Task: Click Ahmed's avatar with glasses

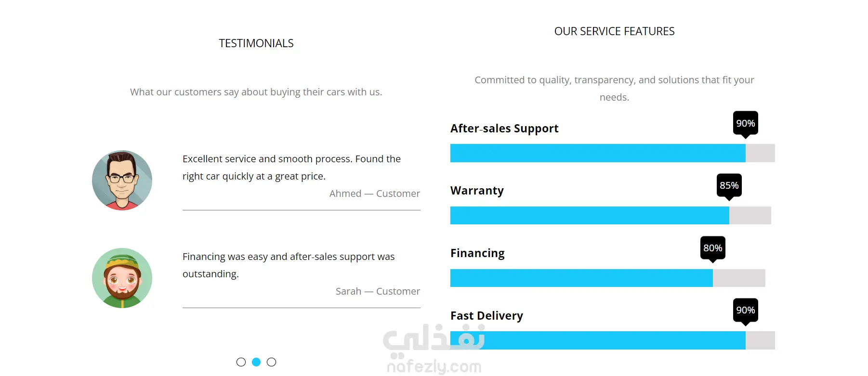Action: click(122, 180)
